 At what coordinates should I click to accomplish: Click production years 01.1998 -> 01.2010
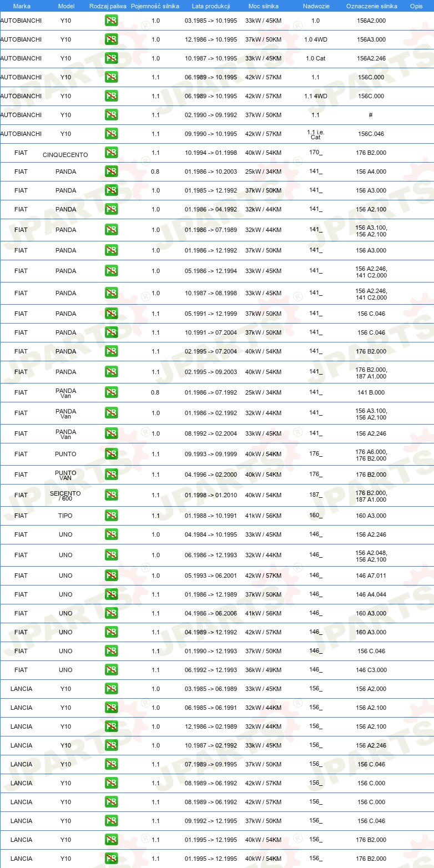click(x=211, y=495)
